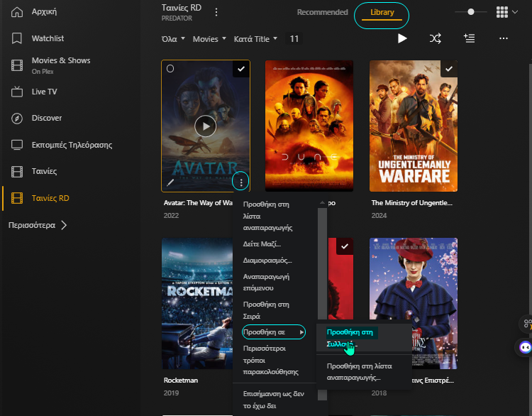Click the 2022 year under Avatar

tap(171, 216)
